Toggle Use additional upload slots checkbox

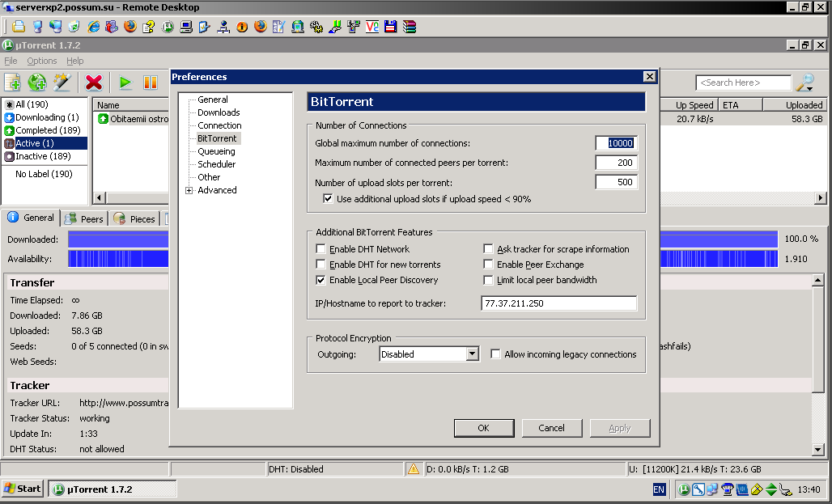[328, 199]
